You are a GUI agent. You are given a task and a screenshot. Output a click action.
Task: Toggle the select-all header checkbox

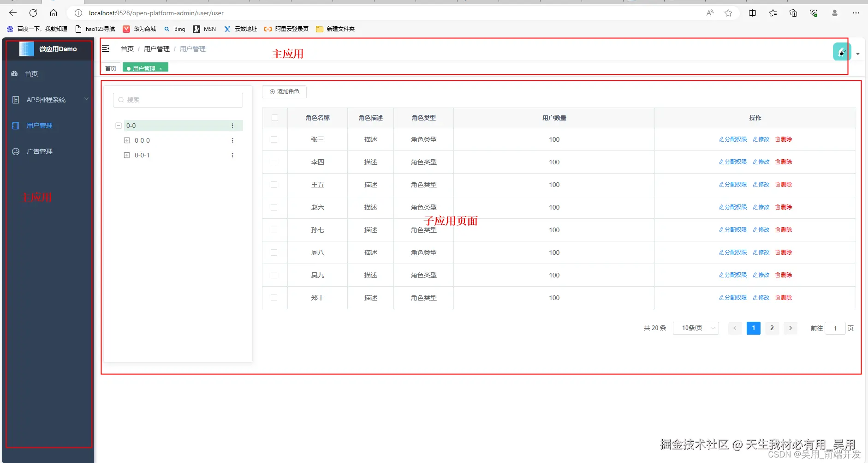[x=275, y=118]
